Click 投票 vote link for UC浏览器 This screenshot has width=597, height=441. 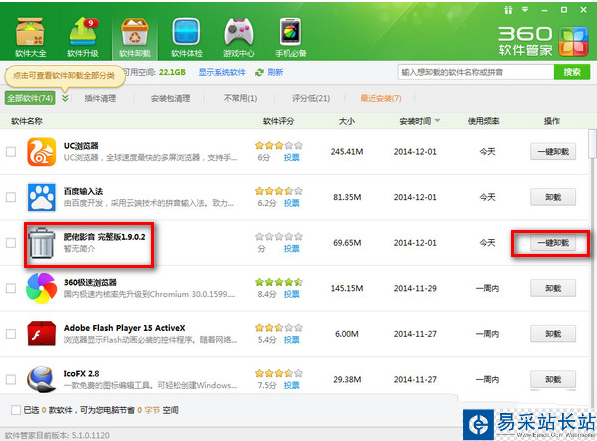pyautogui.click(x=291, y=158)
